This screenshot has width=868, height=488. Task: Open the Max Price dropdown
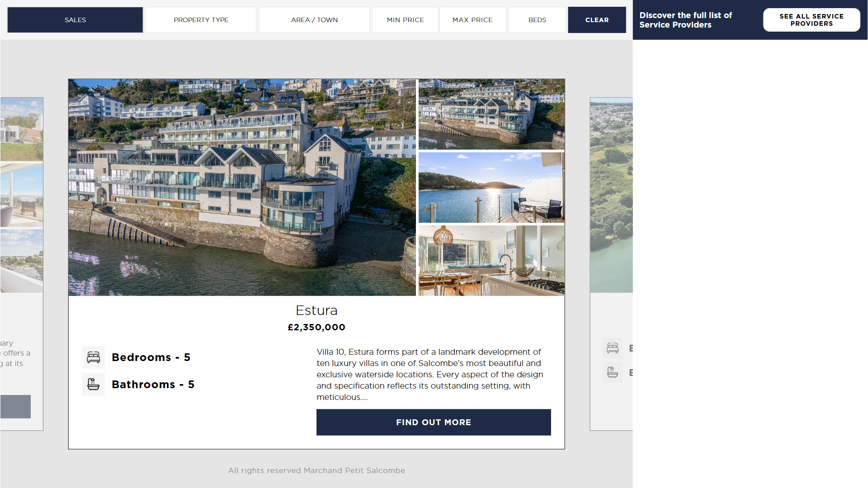tap(472, 20)
